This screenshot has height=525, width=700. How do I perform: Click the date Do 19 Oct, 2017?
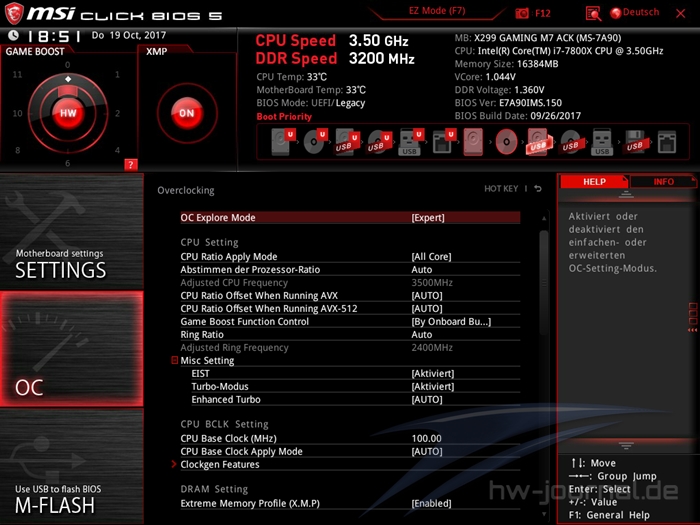[x=129, y=35]
